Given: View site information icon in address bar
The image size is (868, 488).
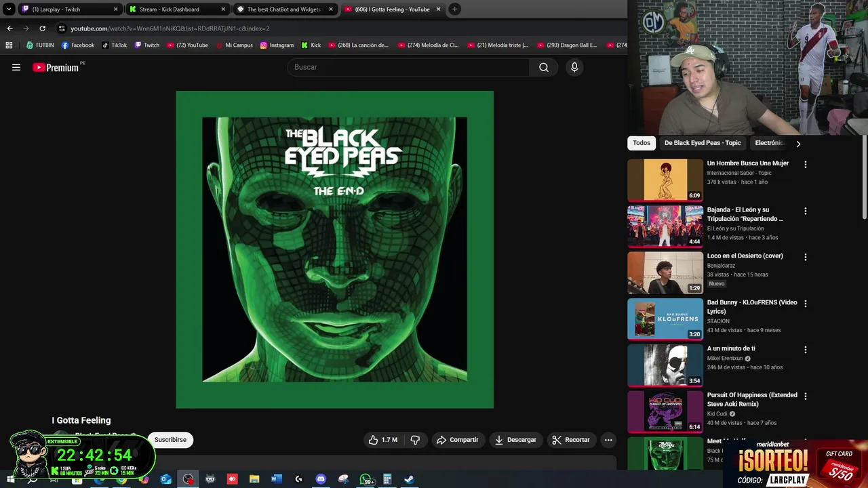Looking at the screenshot, I should tap(62, 28).
